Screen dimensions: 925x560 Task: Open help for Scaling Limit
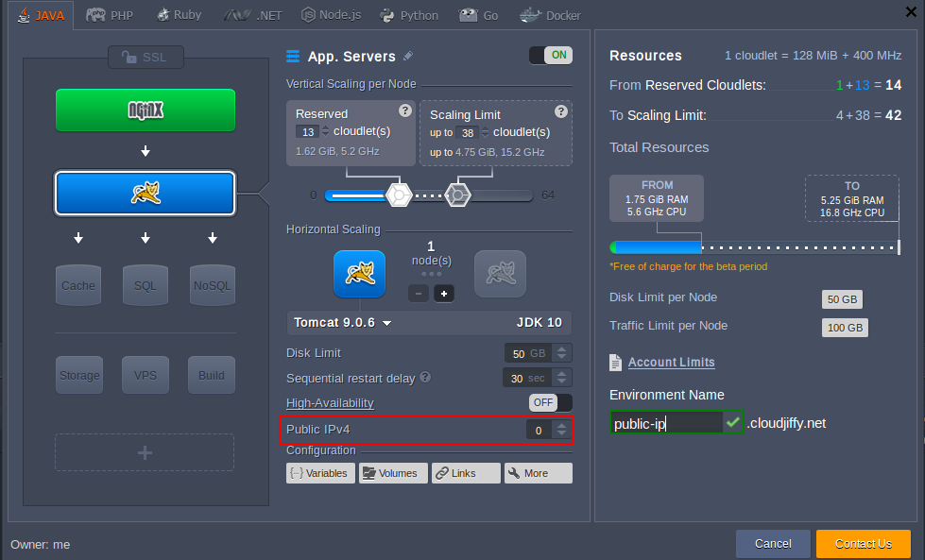[x=561, y=110]
